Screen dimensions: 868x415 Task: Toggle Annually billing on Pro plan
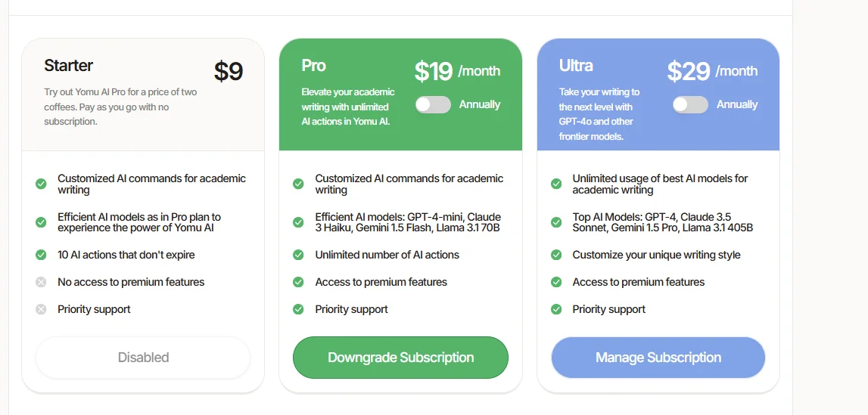(x=433, y=104)
